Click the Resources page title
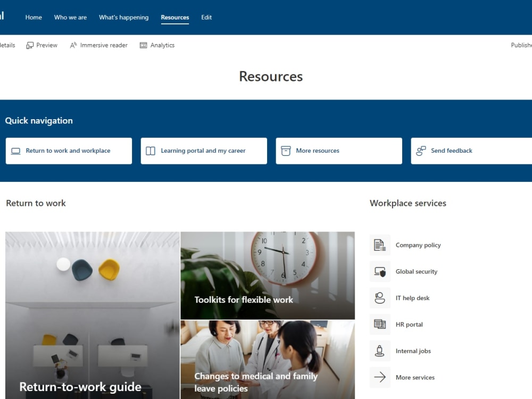The height and width of the screenshot is (399, 532). click(271, 76)
